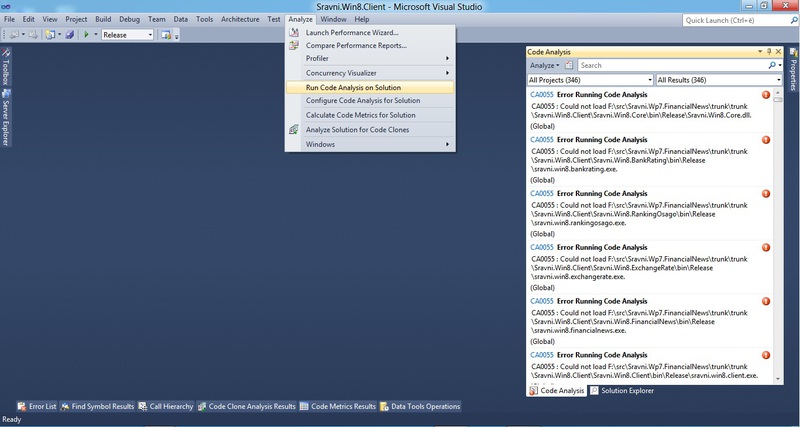Click the New Project toolbar icon
The height and width of the screenshot is (427, 800).
[50, 35]
